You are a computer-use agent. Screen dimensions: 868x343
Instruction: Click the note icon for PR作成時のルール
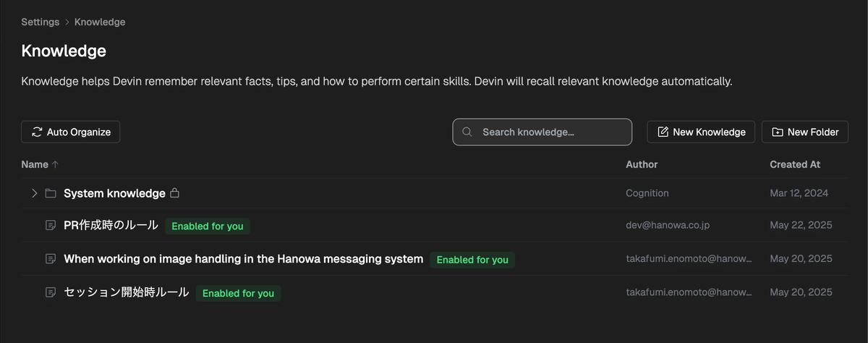(51, 226)
